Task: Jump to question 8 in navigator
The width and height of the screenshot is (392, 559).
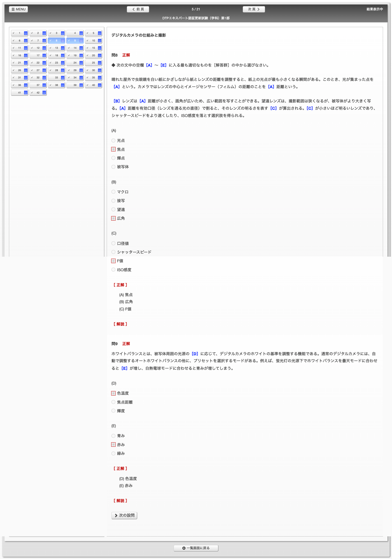Action: pyautogui.click(x=56, y=41)
